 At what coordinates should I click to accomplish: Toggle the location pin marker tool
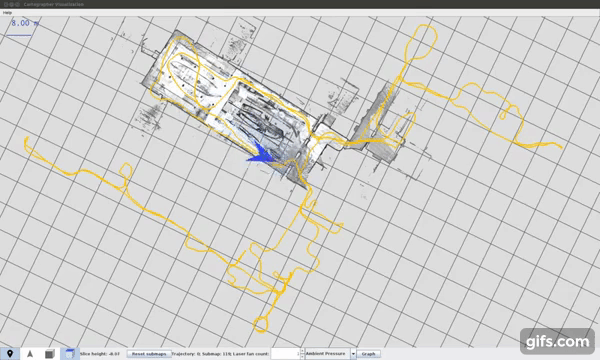(x=10, y=354)
